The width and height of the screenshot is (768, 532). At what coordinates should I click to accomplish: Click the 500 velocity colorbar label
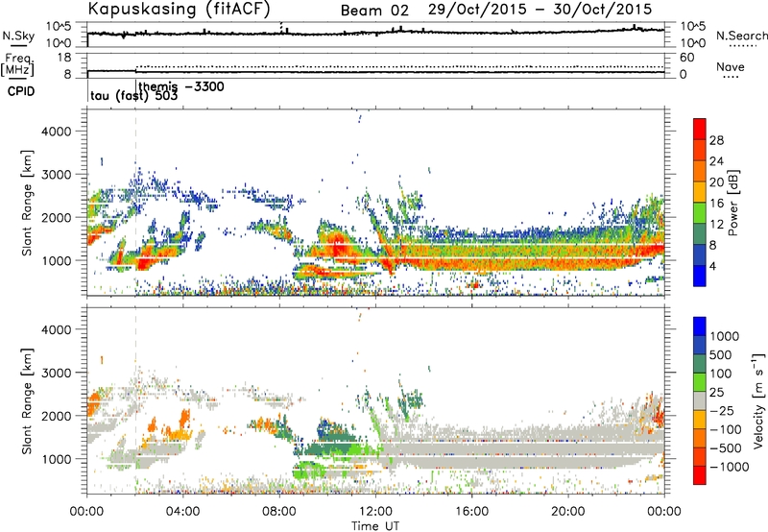click(722, 354)
